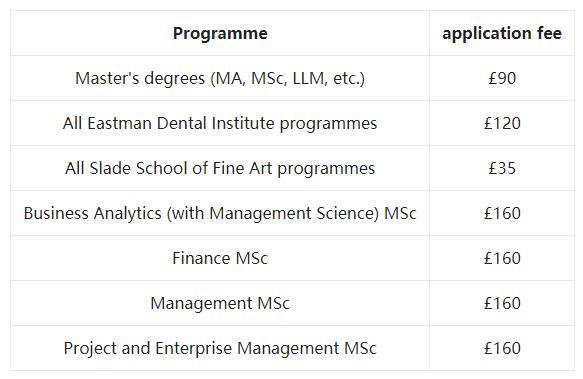Select All Slade School of Fine Art programmes
The width and height of the screenshot is (583, 379).
(220, 168)
